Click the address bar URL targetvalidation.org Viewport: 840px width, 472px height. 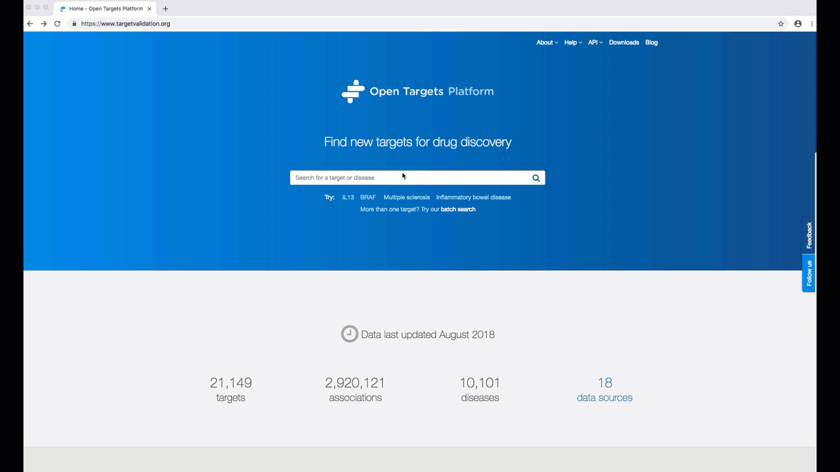tap(125, 24)
